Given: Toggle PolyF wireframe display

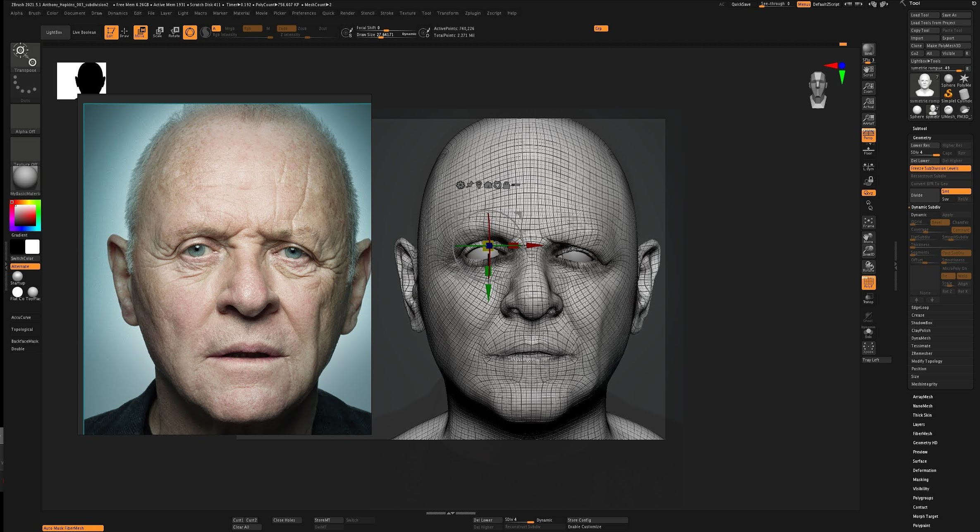Looking at the screenshot, I should pos(868,283).
